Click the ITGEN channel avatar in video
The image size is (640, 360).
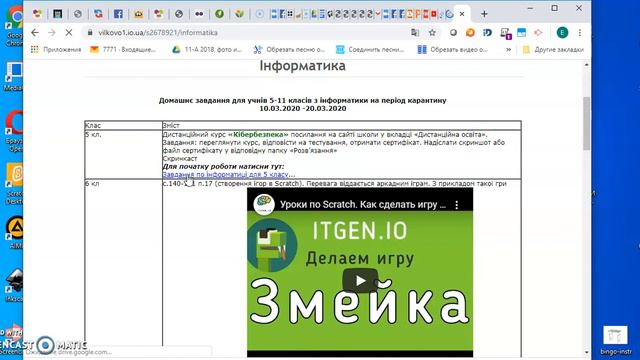point(264,204)
